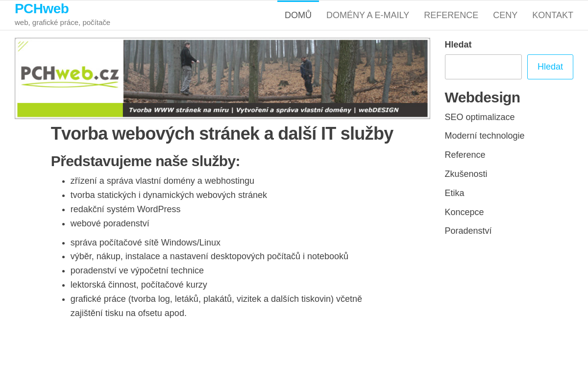
Task: Select Koncepce in the sidebar
Action: pos(464,212)
